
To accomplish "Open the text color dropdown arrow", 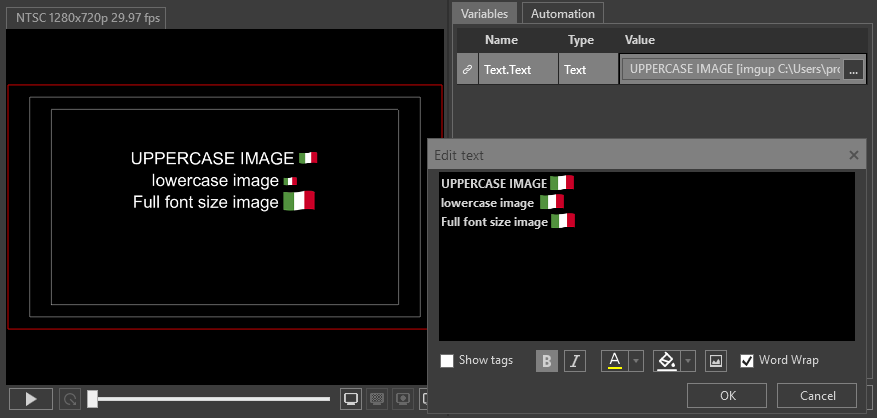I will pyautogui.click(x=636, y=361).
